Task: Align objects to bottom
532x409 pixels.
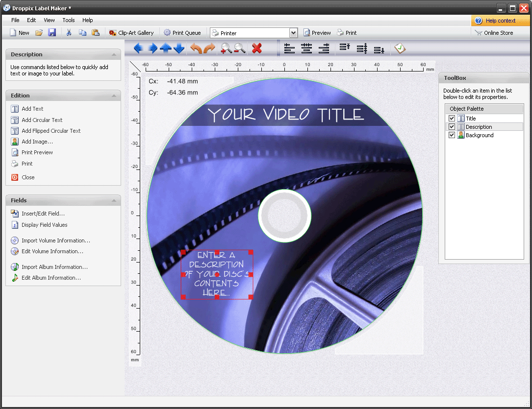Action: click(x=379, y=49)
